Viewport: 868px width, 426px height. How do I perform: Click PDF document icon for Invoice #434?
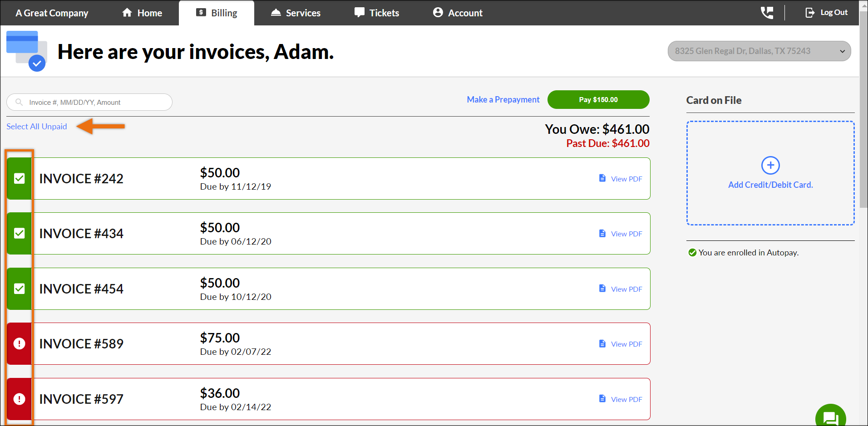[x=602, y=233]
